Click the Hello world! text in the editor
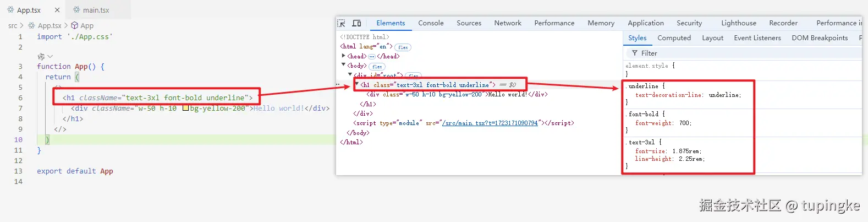Image resolution: width=868 pixels, height=222 pixels. coord(279,108)
